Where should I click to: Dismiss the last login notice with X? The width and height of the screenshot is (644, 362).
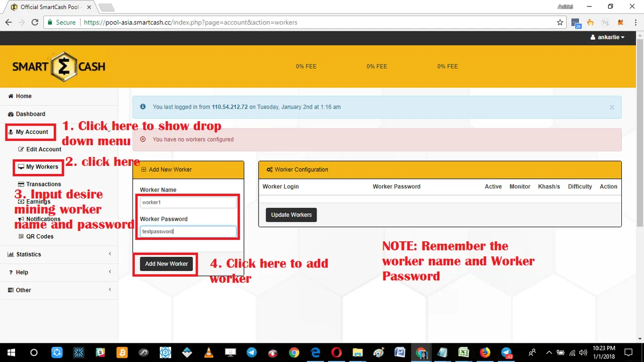(612, 107)
